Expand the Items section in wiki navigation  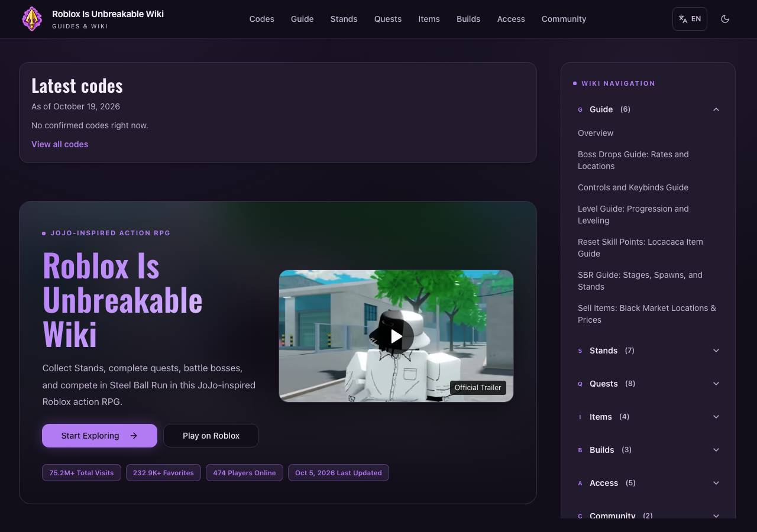point(648,417)
